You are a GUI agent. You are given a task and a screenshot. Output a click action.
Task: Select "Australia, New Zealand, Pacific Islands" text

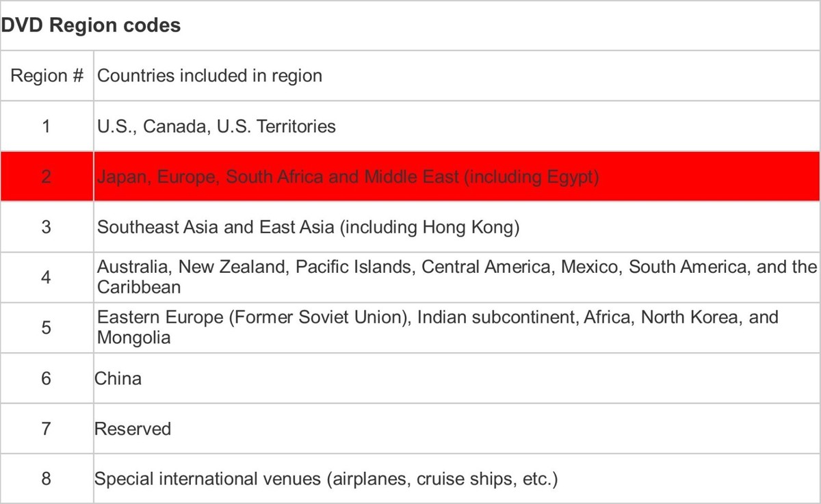[x=255, y=267]
